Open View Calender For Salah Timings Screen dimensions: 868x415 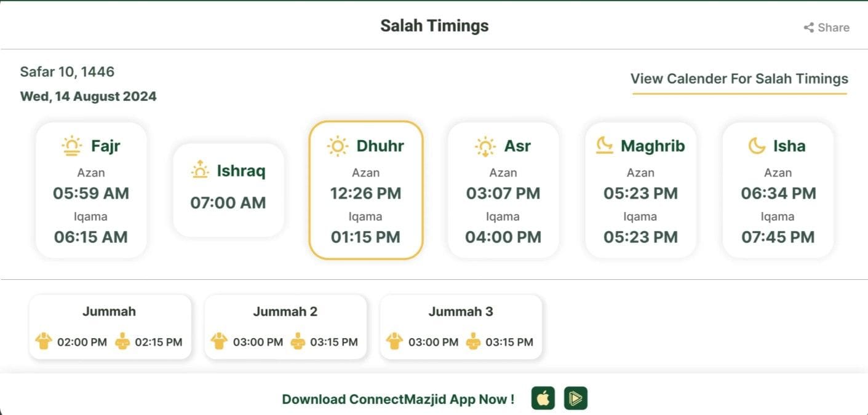739,79
